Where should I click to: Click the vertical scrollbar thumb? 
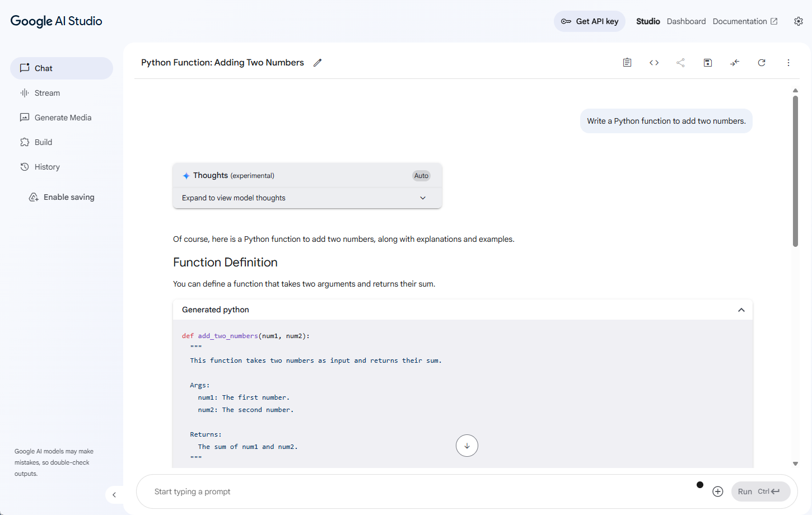point(795,171)
